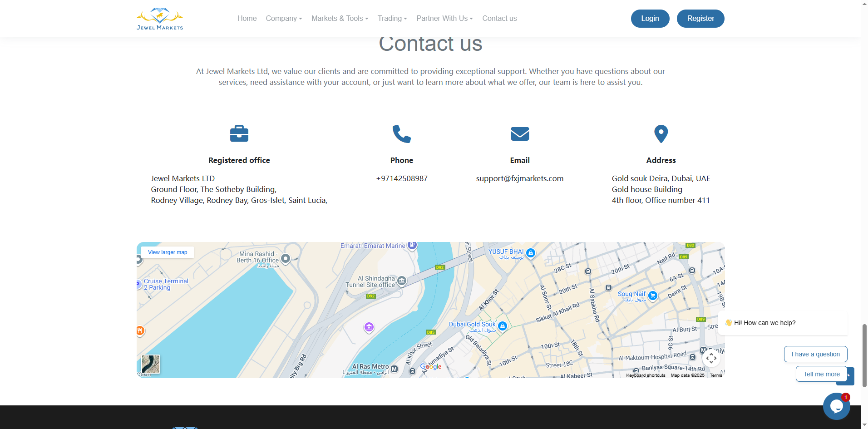Click the support@fxjmarkets.com email address
Image resolution: width=868 pixels, height=429 pixels.
point(520,178)
